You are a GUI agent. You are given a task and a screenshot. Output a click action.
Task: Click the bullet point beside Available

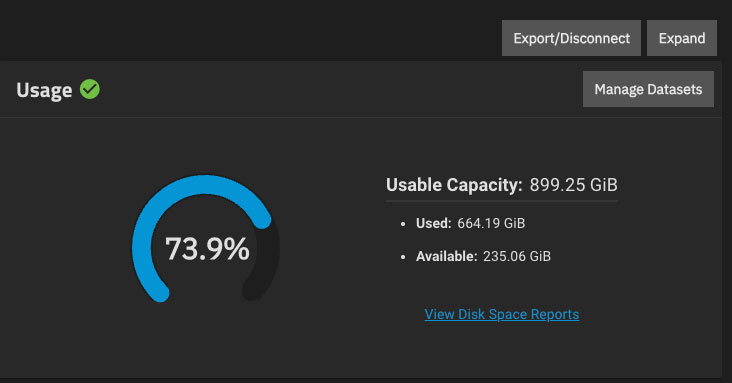(403, 257)
